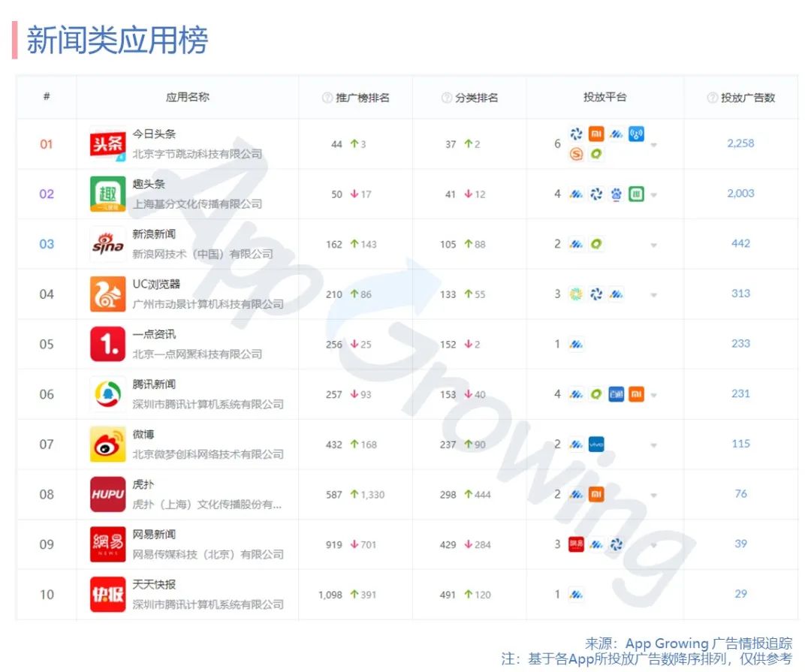Expand platform list arrow in 腾讯新闻 row
Viewport: 811px width, 672px height.
654,395
